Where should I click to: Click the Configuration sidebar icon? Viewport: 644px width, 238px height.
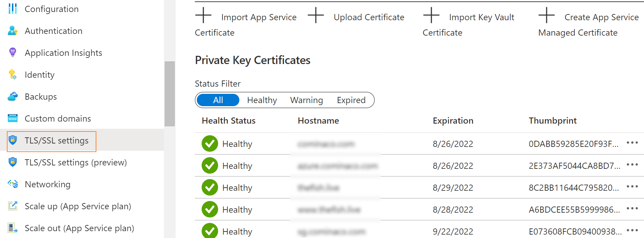pos(13,9)
